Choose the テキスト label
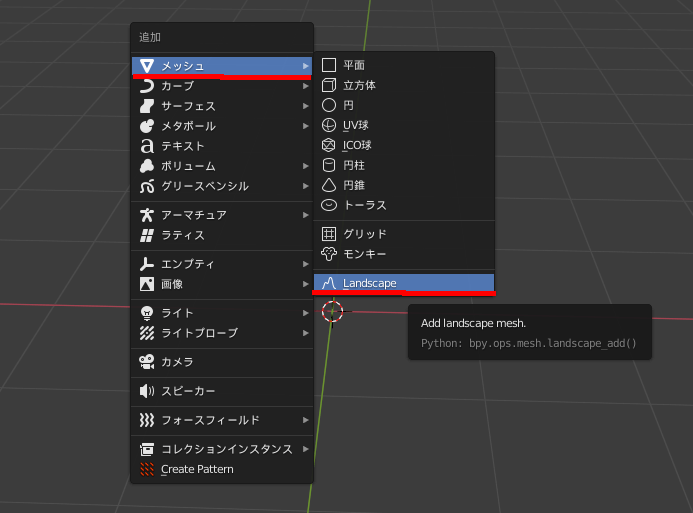 pyautogui.click(x=183, y=146)
